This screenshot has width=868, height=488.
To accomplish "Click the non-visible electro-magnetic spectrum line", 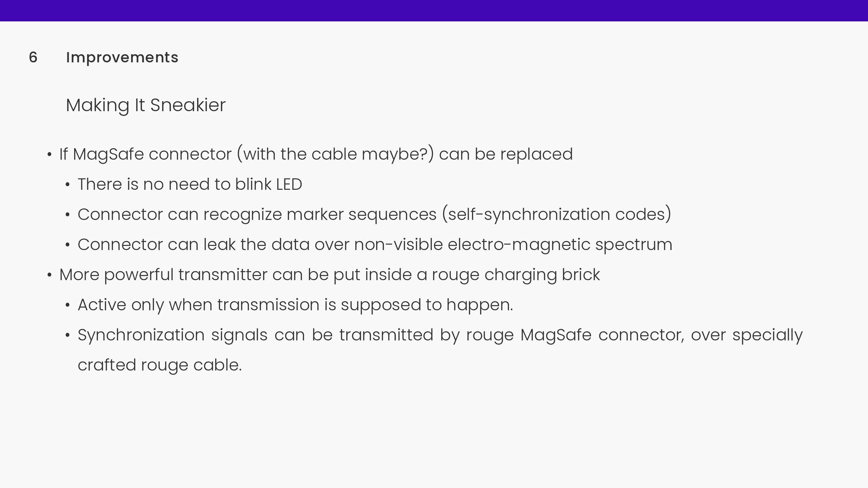I will 375,245.
